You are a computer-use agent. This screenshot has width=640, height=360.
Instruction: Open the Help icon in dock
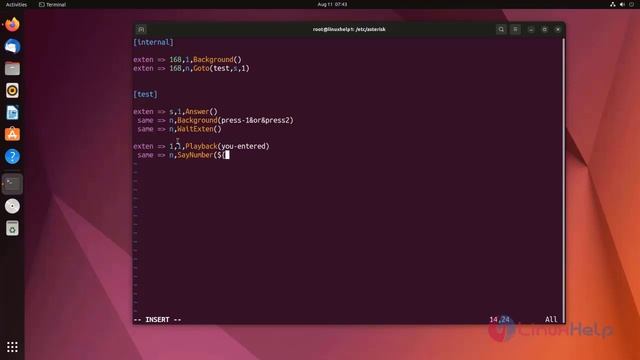(x=12, y=156)
